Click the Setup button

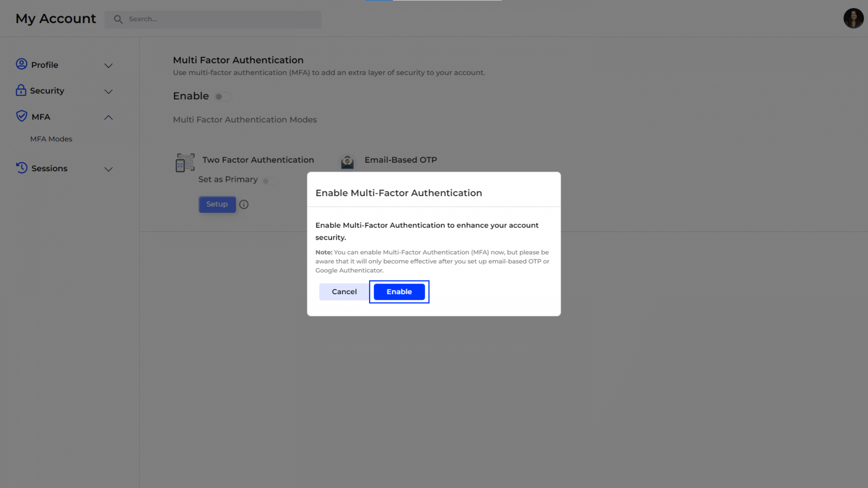click(x=217, y=204)
